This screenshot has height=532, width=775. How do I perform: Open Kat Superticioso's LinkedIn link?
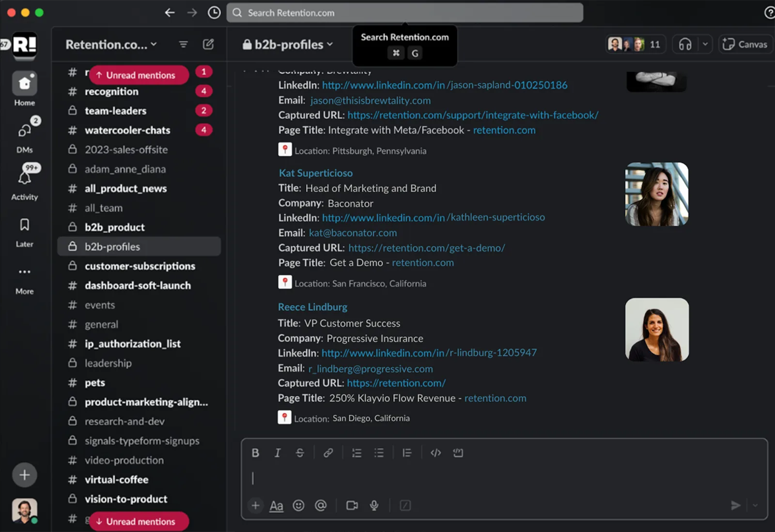click(434, 218)
